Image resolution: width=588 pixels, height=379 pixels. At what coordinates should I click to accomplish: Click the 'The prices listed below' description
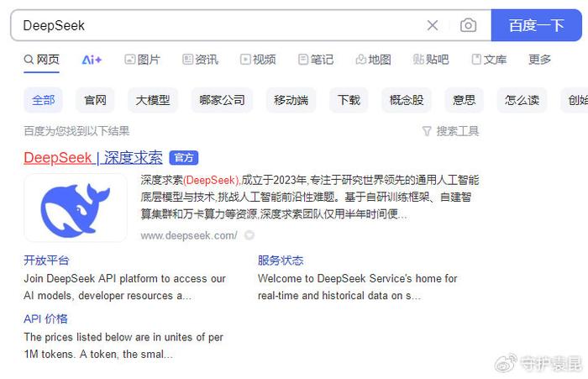coord(123,345)
